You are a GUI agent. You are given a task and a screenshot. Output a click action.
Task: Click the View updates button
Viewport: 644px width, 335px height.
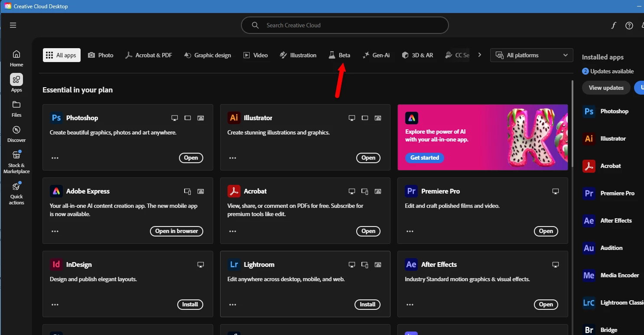pos(606,88)
